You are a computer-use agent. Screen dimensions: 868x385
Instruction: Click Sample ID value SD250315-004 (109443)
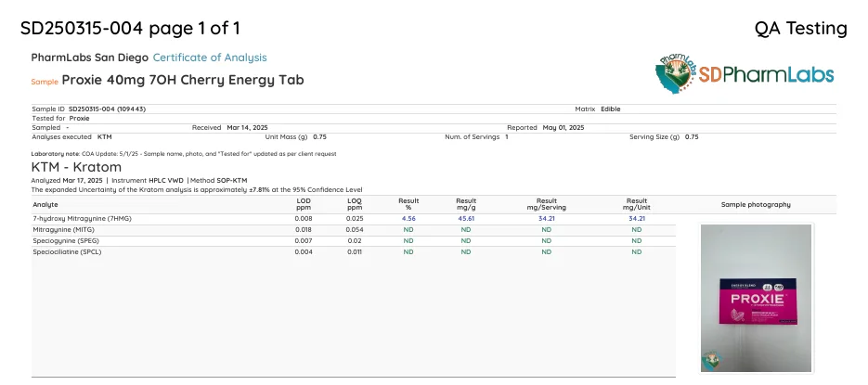pyautogui.click(x=107, y=109)
